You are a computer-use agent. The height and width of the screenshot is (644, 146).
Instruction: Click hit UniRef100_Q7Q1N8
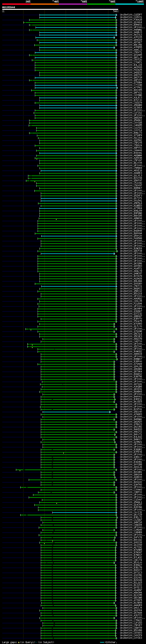click(x=131, y=331)
